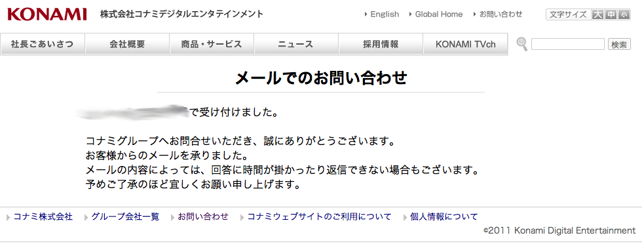Set text size to medium (中)
This screenshot has height=252, width=644.
611,14
